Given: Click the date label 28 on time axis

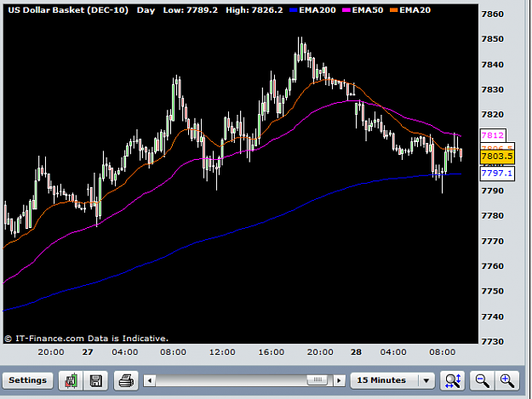Looking at the screenshot, I should pos(356,352).
